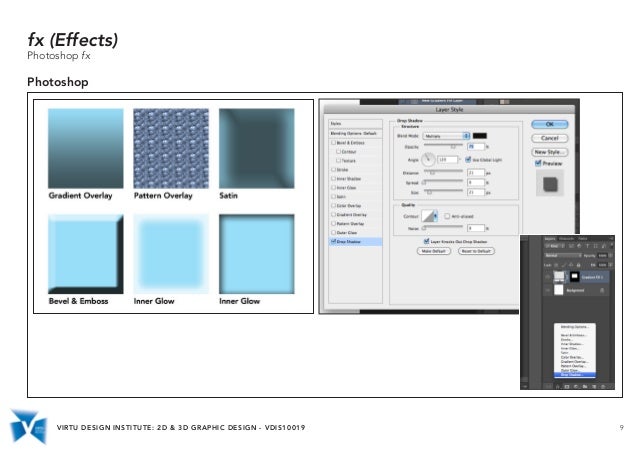Enable the Satin checkbox in the Layer Style list
This screenshot has width=638, height=452.
333,196
